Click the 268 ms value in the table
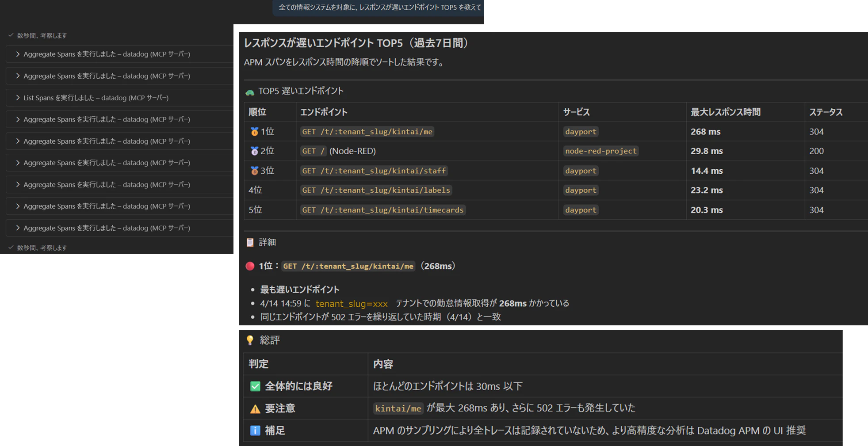Screen dimensions: 868x446 pos(706,132)
